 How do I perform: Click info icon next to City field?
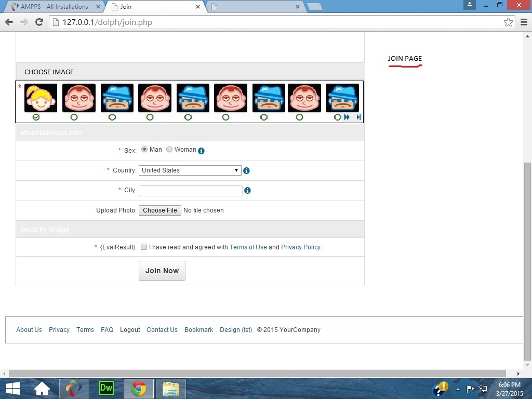247,190
